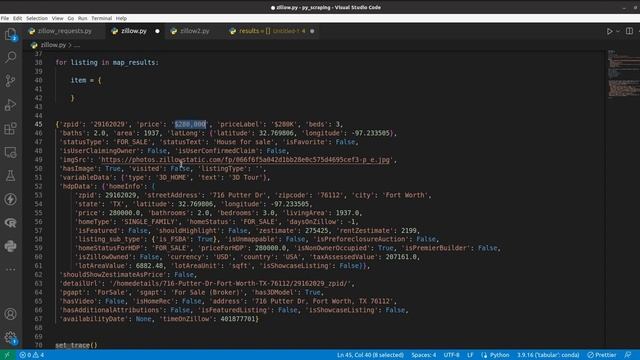The width and height of the screenshot is (640, 360).
Task: Click the unsaved dot on Untitled-1 tab
Action: click(x=312, y=31)
